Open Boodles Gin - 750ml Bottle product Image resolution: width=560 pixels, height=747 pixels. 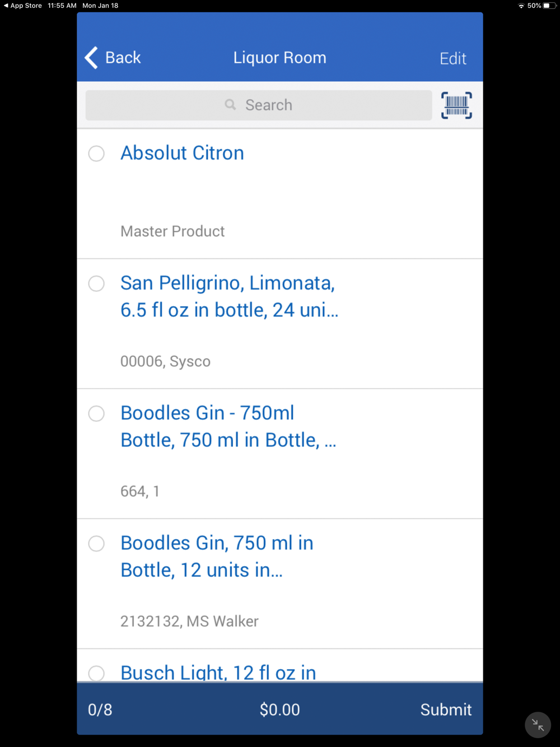228,426
